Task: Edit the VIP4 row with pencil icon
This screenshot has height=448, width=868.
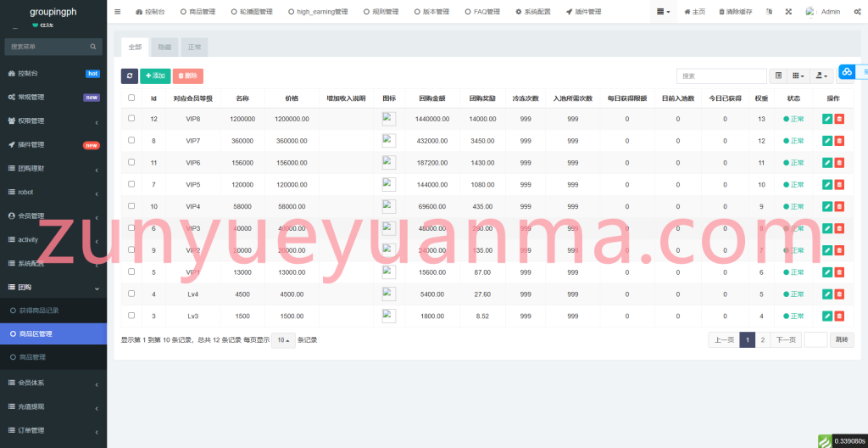Action: 827,206
